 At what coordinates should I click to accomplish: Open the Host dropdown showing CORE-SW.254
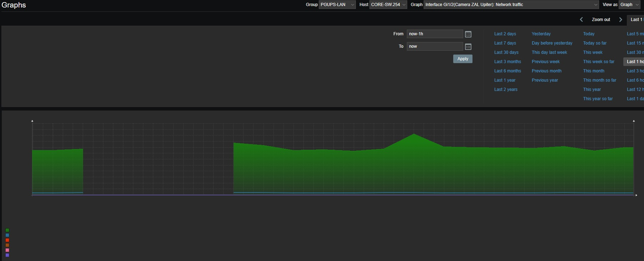pos(388,5)
